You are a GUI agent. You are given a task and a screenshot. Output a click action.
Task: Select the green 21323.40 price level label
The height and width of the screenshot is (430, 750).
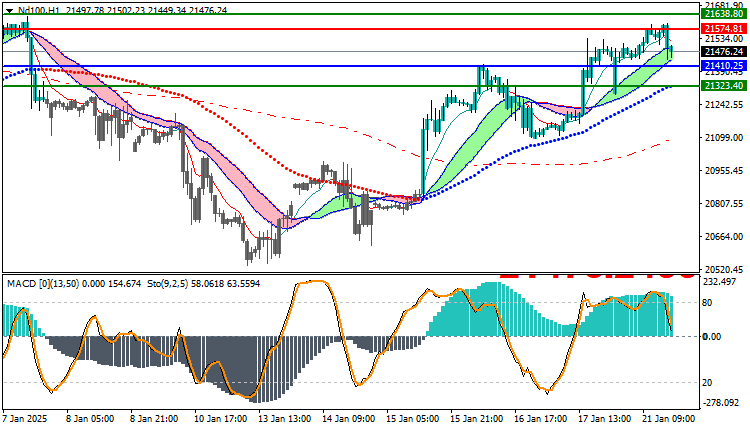click(724, 86)
